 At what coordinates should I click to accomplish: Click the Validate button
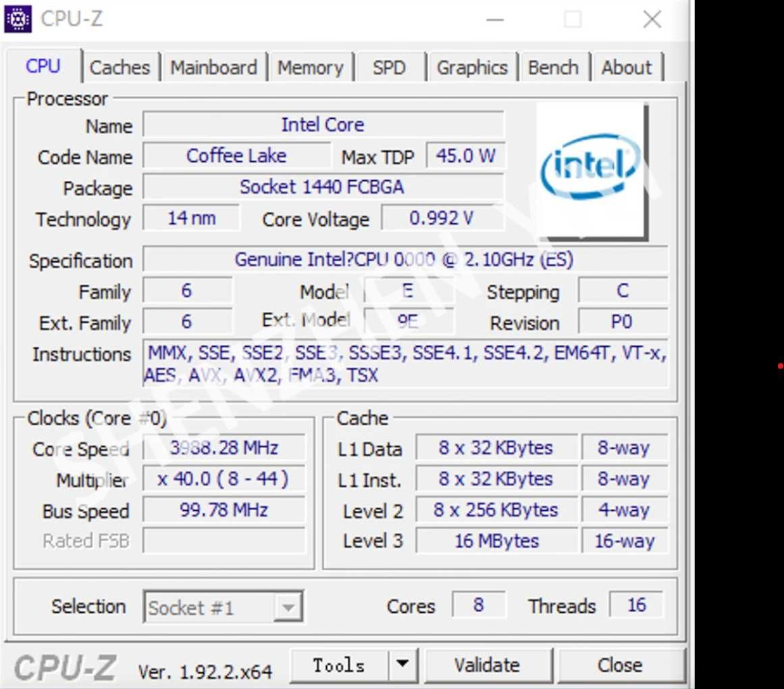[x=488, y=665]
